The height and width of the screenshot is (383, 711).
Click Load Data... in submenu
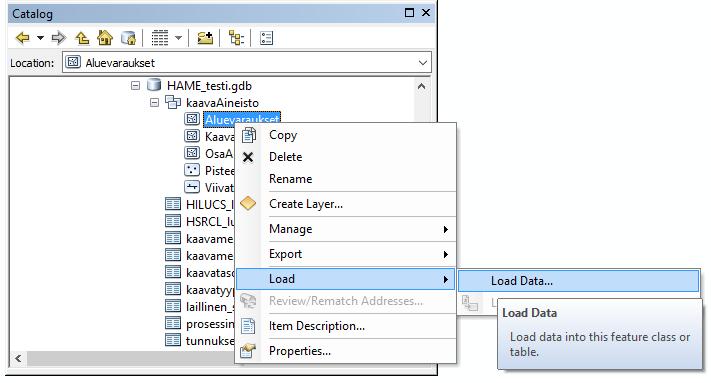tap(579, 281)
